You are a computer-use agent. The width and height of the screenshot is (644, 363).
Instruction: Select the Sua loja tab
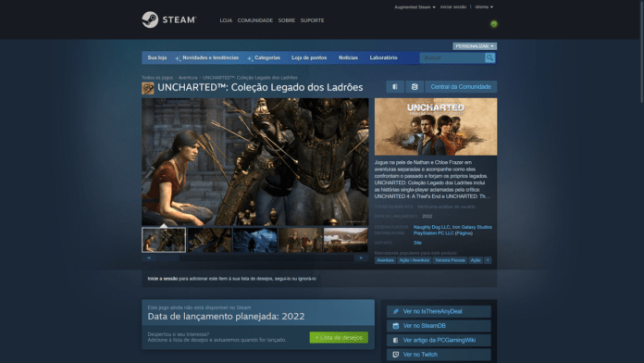click(x=157, y=58)
